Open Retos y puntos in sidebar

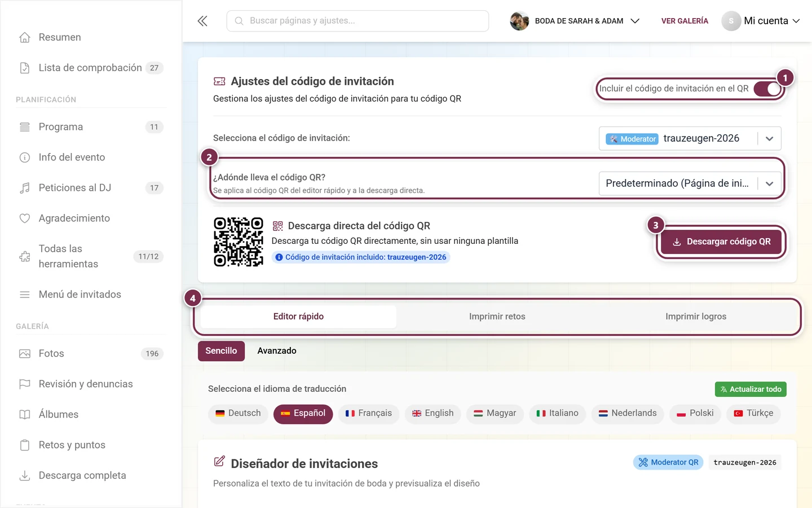tap(91, 445)
